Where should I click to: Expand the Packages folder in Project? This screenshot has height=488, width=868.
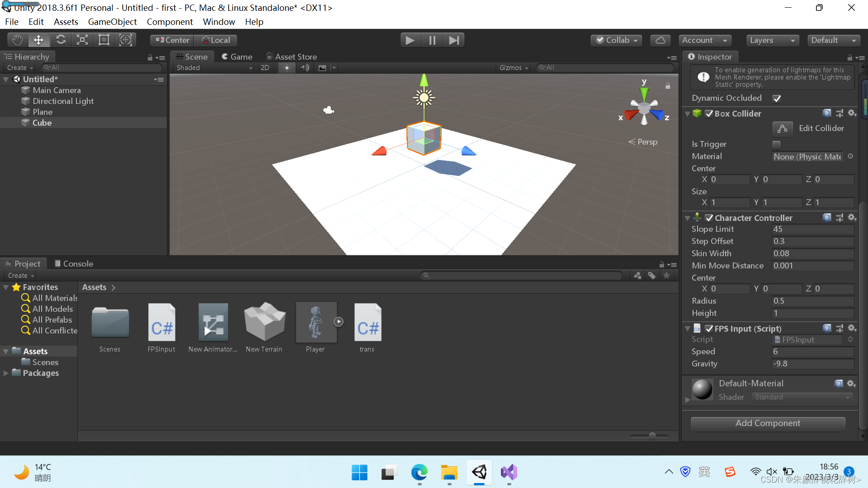[6, 373]
